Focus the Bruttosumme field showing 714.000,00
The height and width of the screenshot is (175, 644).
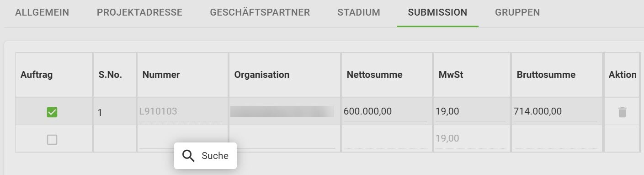click(x=555, y=111)
